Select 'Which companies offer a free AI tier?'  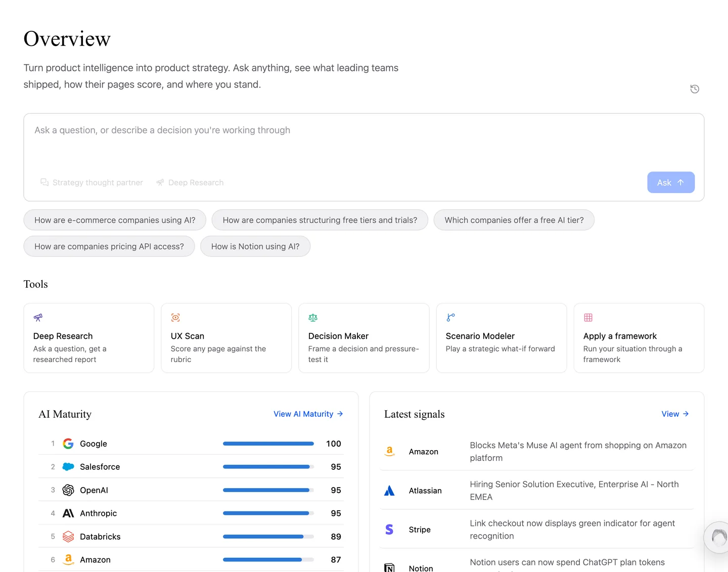[514, 220]
